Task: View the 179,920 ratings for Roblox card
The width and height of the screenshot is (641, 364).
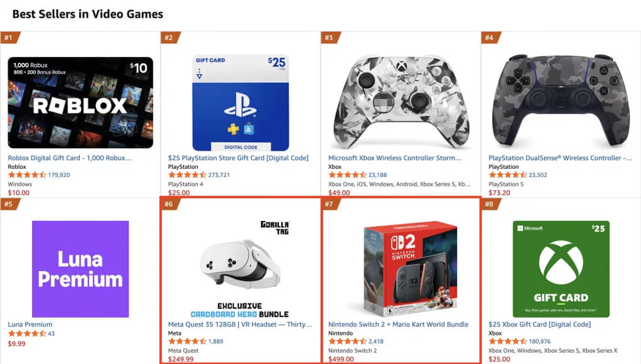Action: point(59,175)
